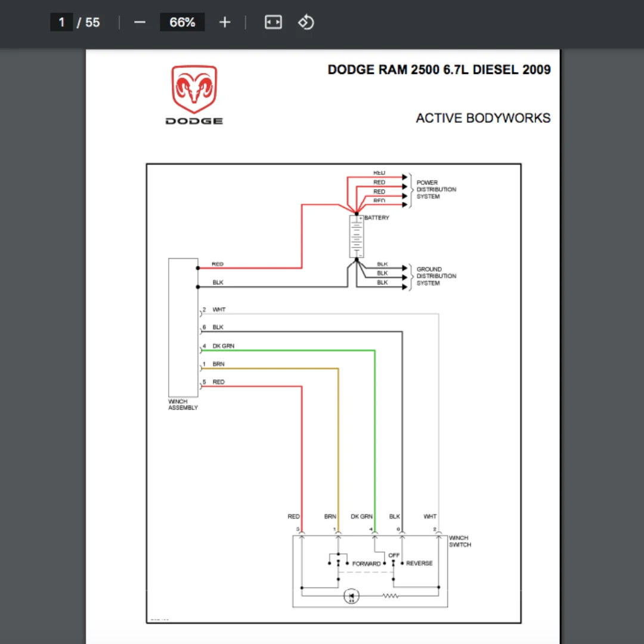Click the Active Bodyworks heading
644x644 pixels.
click(x=483, y=118)
